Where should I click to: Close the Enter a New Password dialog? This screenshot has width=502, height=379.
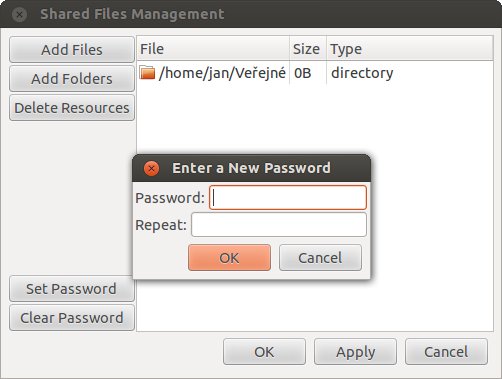151,168
